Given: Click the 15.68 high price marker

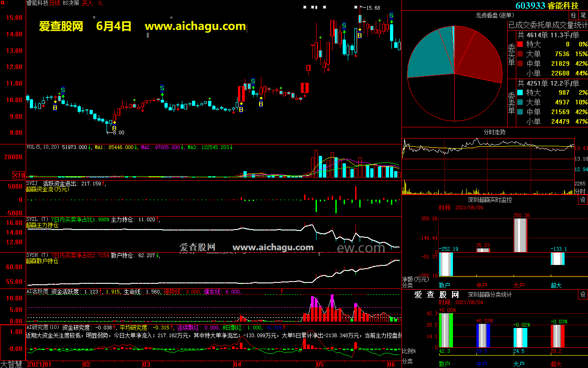Looking at the screenshot, I should click(373, 8).
